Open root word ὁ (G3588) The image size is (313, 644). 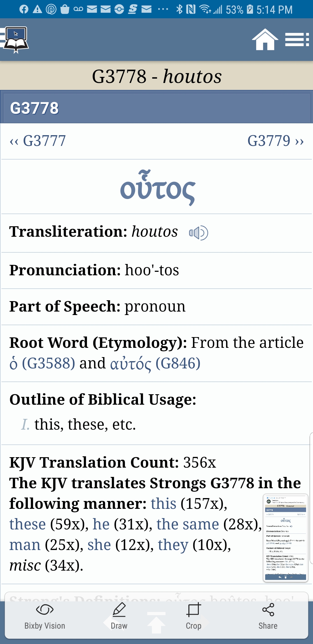point(42,363)
